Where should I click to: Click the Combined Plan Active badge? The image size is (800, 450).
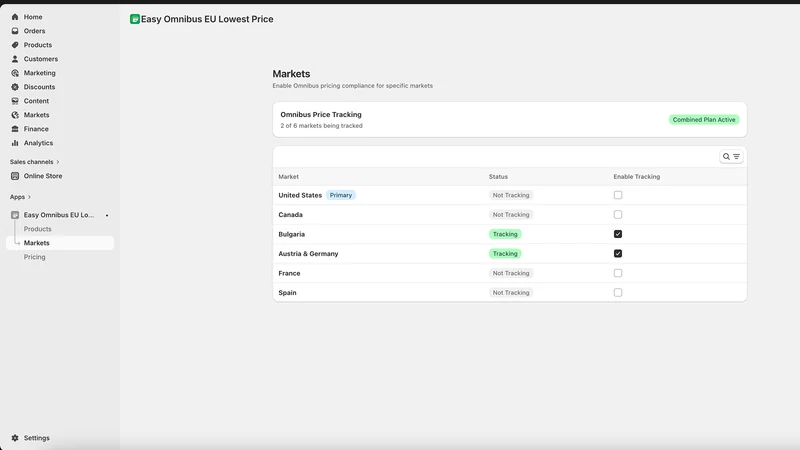[x=704, y=119]
